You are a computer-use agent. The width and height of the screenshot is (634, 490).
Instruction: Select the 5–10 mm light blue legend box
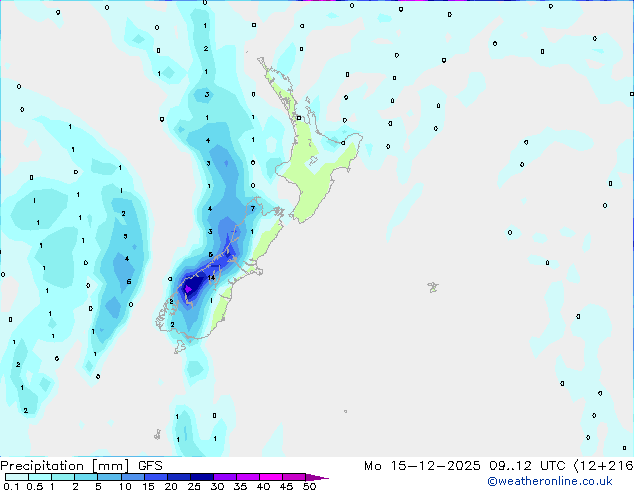coord(109,477)
